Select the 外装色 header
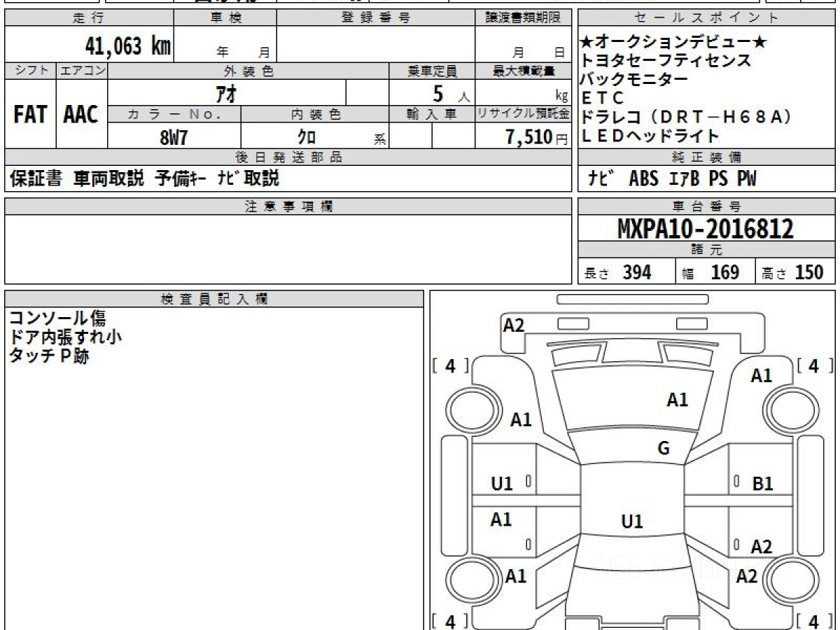Viewport: 840px width, 630px height. (248, 71)
